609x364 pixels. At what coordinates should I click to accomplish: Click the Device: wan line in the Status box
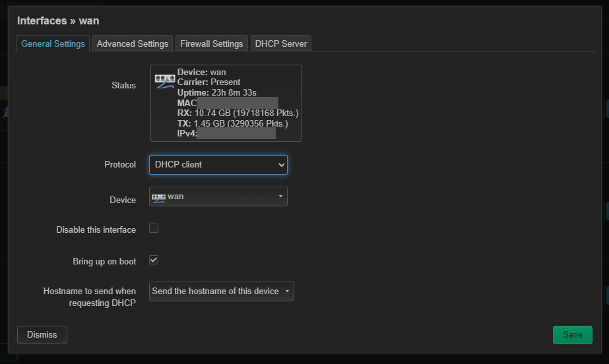202,72
